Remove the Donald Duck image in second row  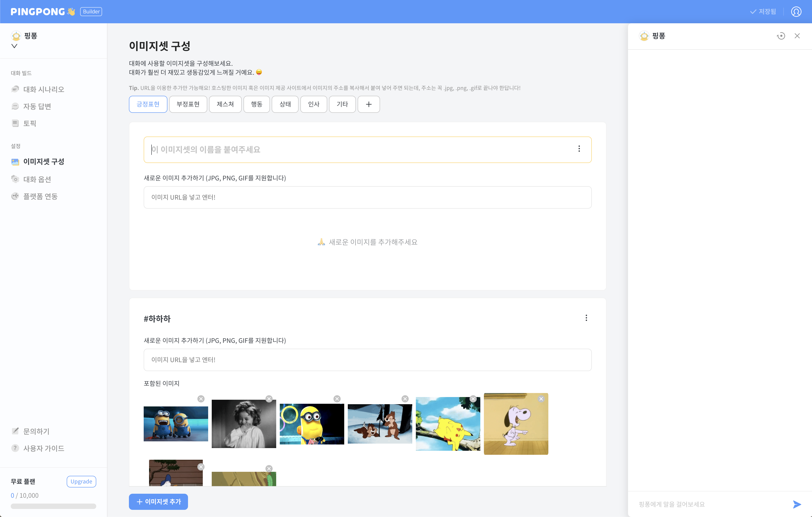(x=201, y=467)
